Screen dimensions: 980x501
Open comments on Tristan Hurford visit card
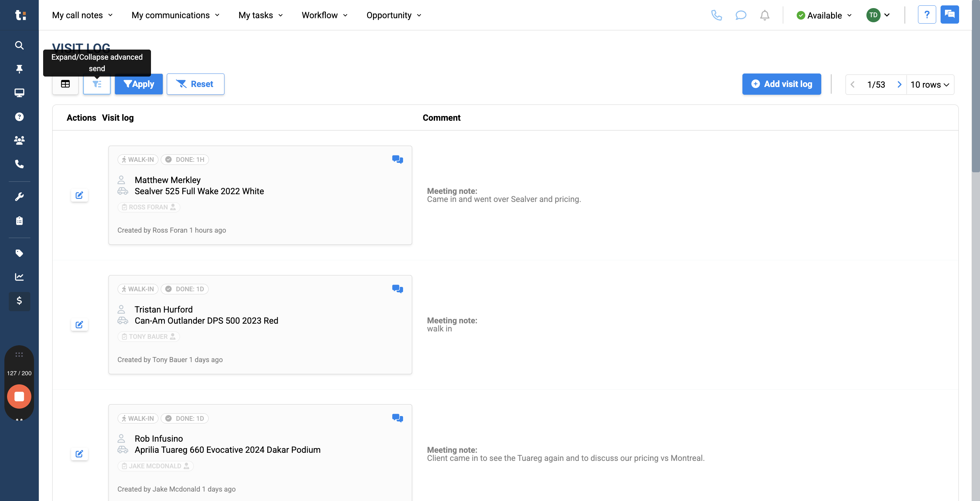pos(398,289)
